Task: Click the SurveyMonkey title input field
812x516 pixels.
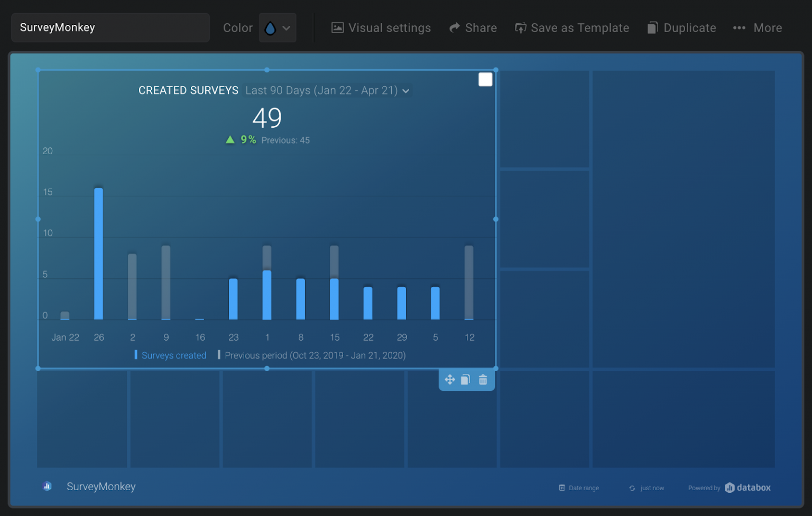Action: coord(109,27)
